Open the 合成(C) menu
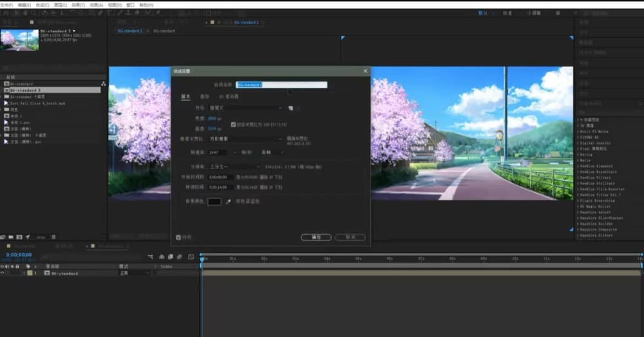This screenshot has width=644, height=337. [x=43, y=5]
